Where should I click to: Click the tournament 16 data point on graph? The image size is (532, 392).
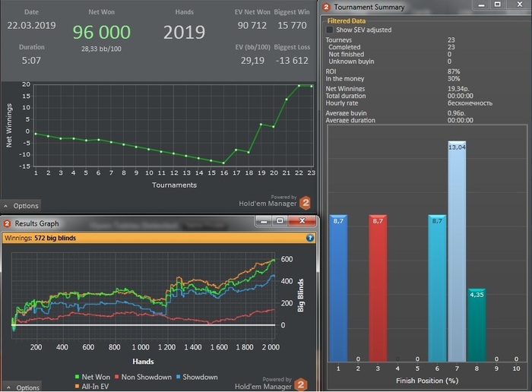tap(223, 163)
